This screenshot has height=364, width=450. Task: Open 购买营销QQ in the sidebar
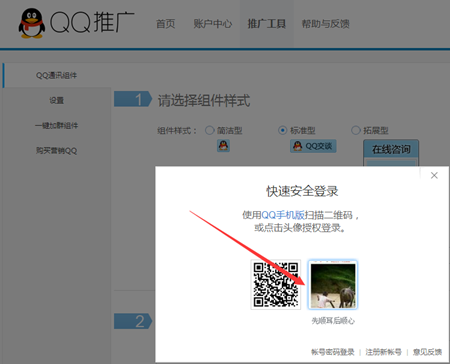tap(56, 151)
